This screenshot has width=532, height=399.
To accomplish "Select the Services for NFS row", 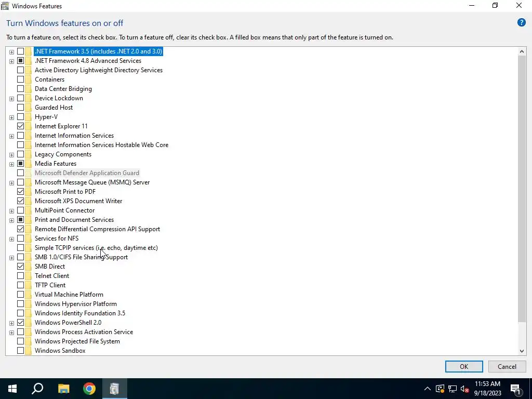I will 56,238.
